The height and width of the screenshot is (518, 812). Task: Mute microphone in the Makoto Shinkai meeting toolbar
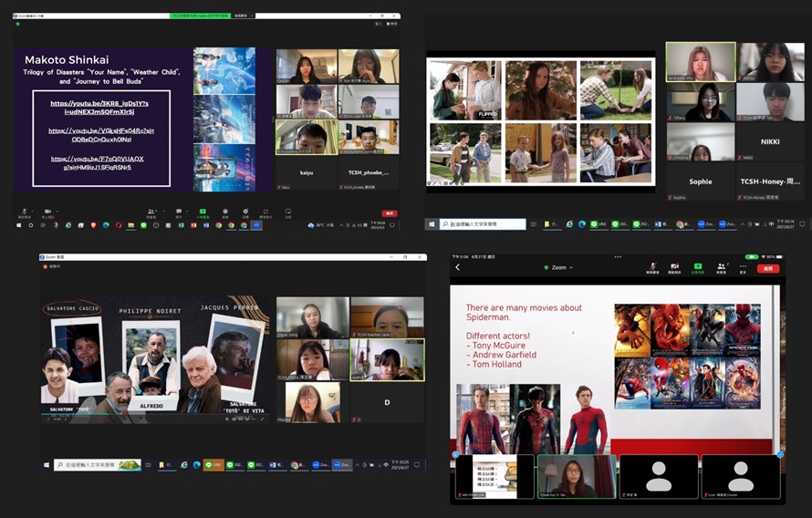(23, 212)
